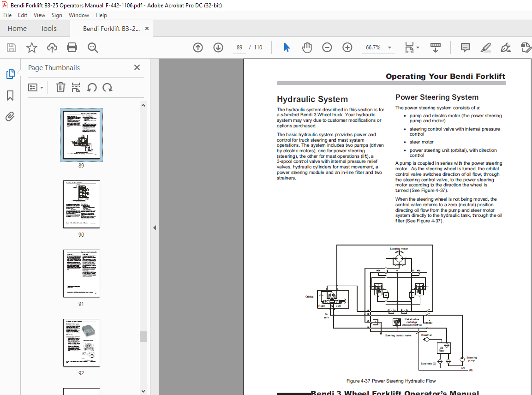The image size is (532, 395).
Task: Click the 'Power Steering System' heading
Action: tap(437, 97)
